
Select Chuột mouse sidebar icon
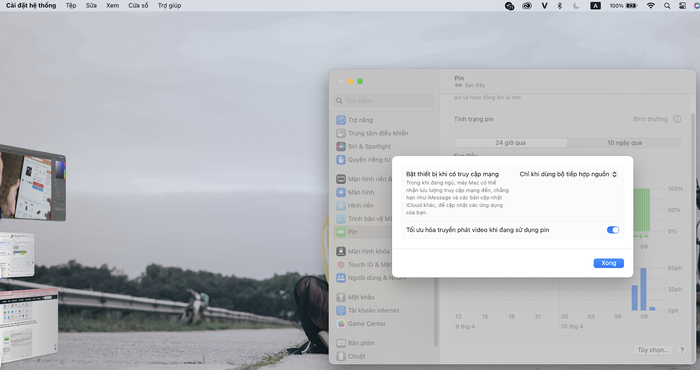pyautogui.click(x=341, y=356)
